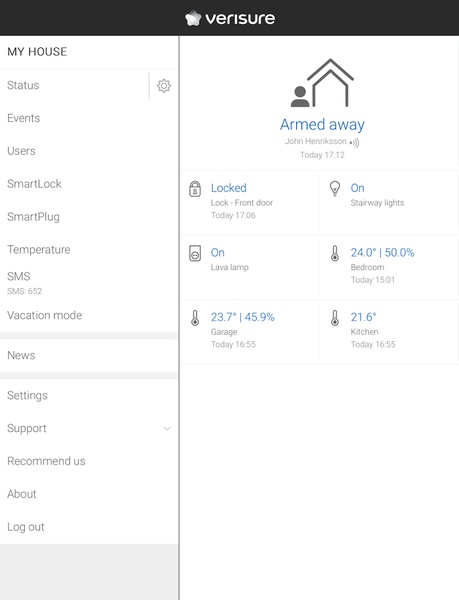Screen dimensions: 459x600
Task: Click the signal icon beside John Henriksson
Action: click(x=354, y=143)
